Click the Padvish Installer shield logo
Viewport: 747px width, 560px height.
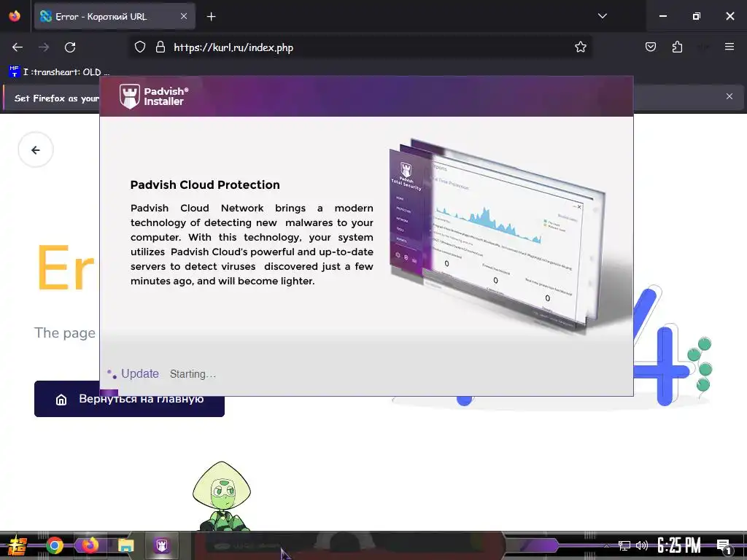coord(130,96)
